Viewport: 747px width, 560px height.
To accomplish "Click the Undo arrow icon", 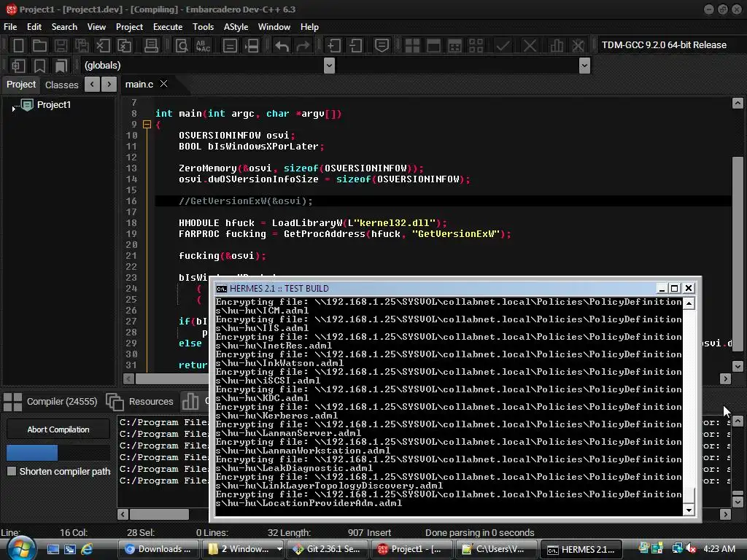I will 282,45.
